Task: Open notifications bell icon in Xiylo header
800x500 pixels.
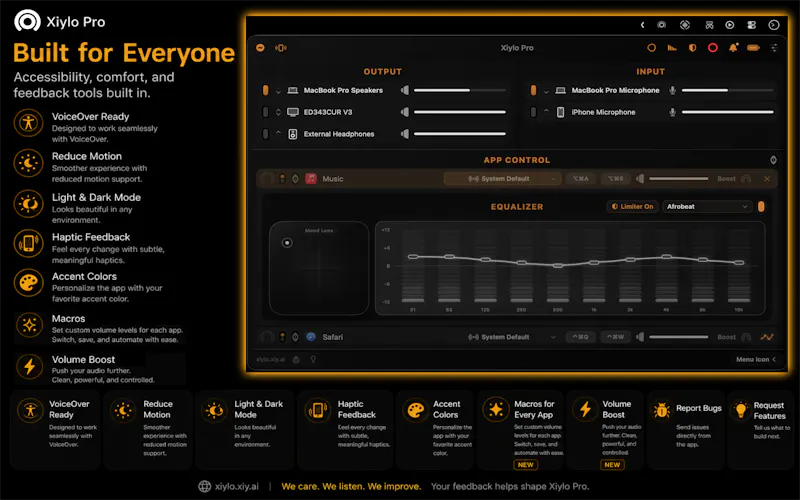Action: pos(733,47)
